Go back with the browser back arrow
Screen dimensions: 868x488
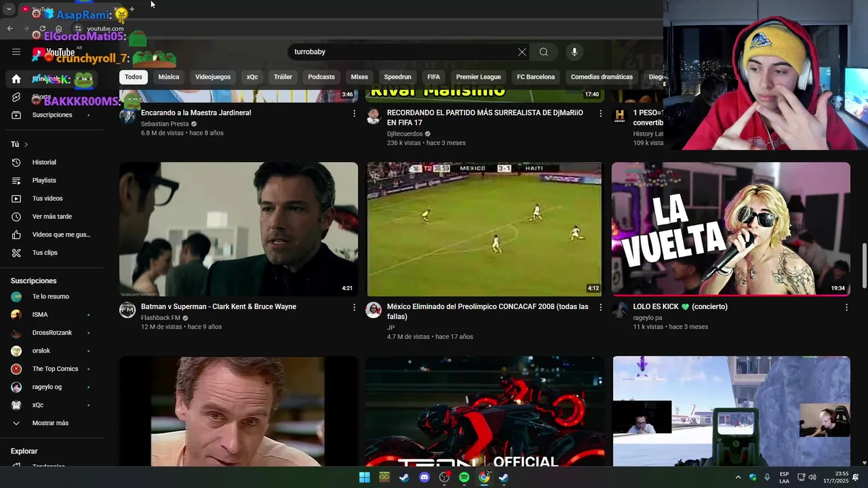(x=9, y=28)
